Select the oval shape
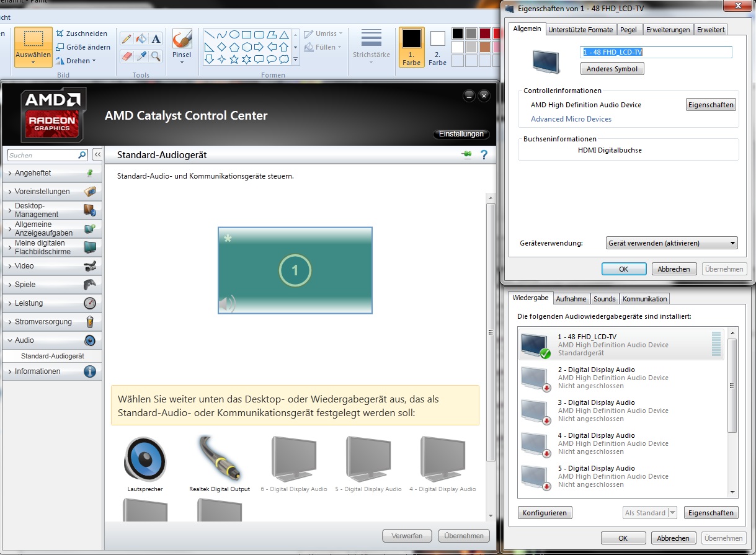The height and width of the screenshot is (555, 756). click(x=234, y=35)
